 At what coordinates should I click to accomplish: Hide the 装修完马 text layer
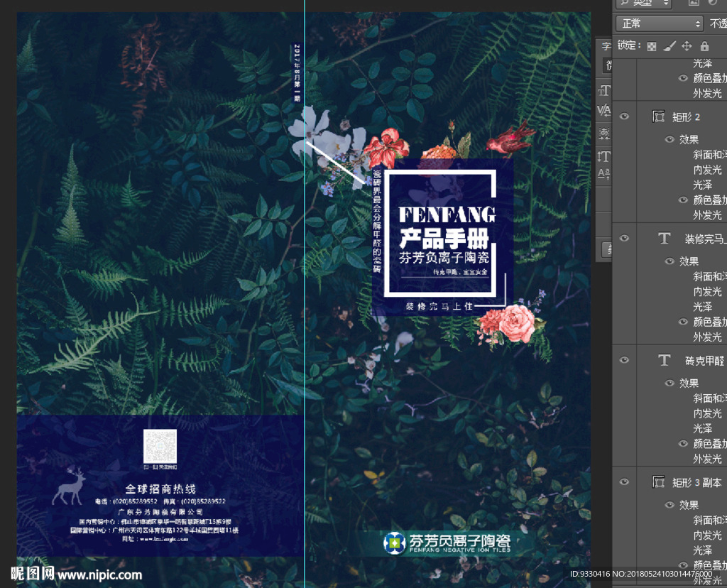point(624,239)
